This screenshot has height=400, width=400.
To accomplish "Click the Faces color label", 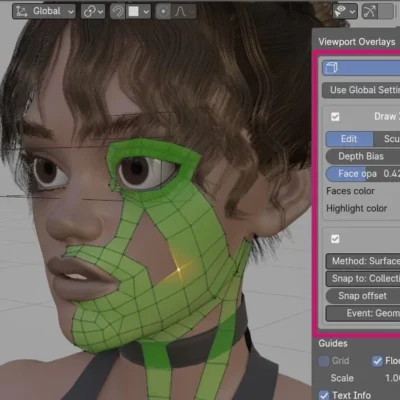I will [350, 191].
